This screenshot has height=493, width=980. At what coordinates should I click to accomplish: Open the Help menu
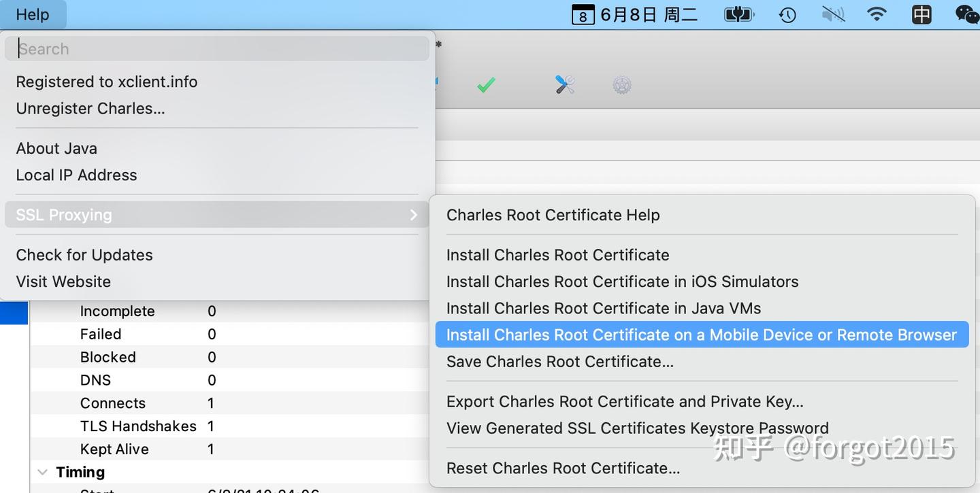[x=31, y=14]
